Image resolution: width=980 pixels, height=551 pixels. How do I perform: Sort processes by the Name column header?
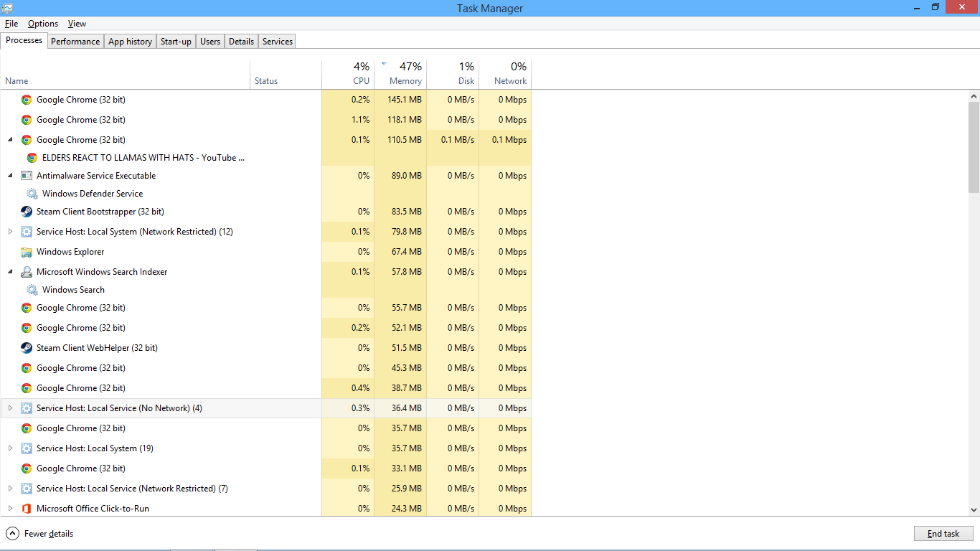[125, 73]
